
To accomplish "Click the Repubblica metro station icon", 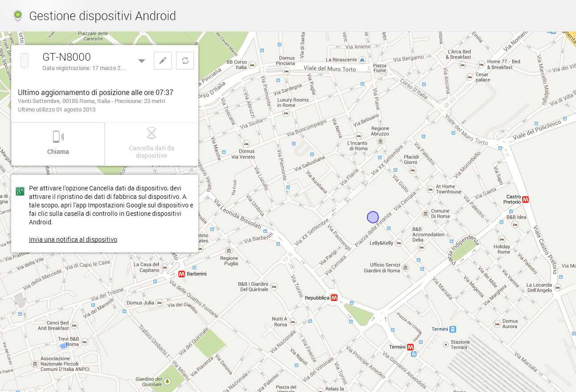I will pyautogui.click(x=334, y=297).
